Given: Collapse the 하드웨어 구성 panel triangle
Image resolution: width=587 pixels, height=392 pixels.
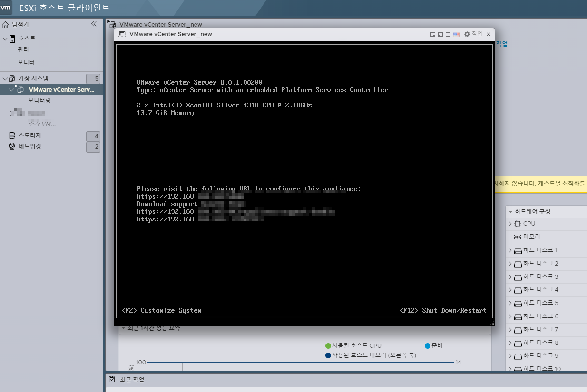Looking at the screenshot, I should (x=510, y=212).
